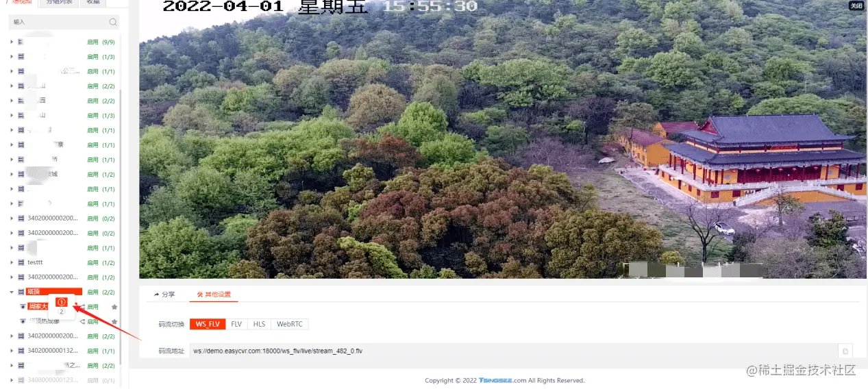Click the (0/1) count on the 3408000000123... row
This screenshot has height=389, width=868.
pos(108,380)
